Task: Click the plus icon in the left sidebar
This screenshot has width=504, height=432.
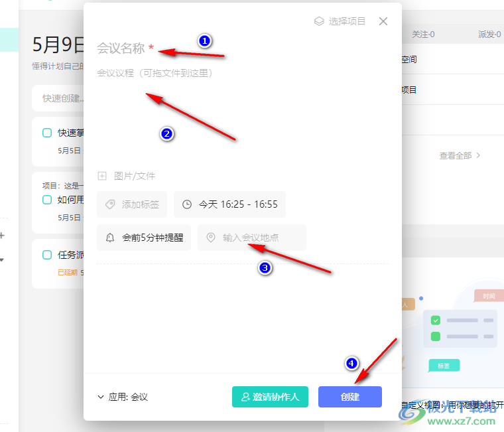Action: [x=3, y=235]
